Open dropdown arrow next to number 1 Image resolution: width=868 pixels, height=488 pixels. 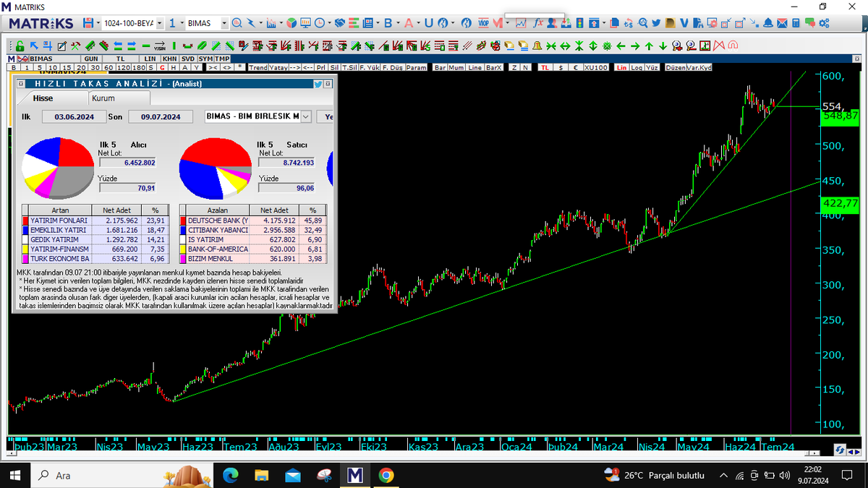coord(182,23)
